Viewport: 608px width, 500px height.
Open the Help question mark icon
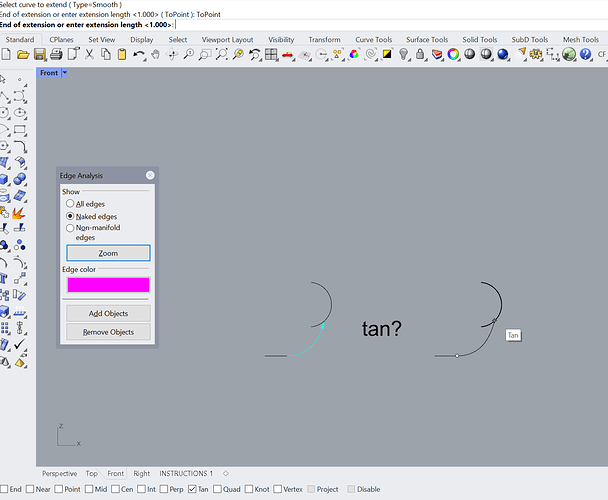(586, 54)
